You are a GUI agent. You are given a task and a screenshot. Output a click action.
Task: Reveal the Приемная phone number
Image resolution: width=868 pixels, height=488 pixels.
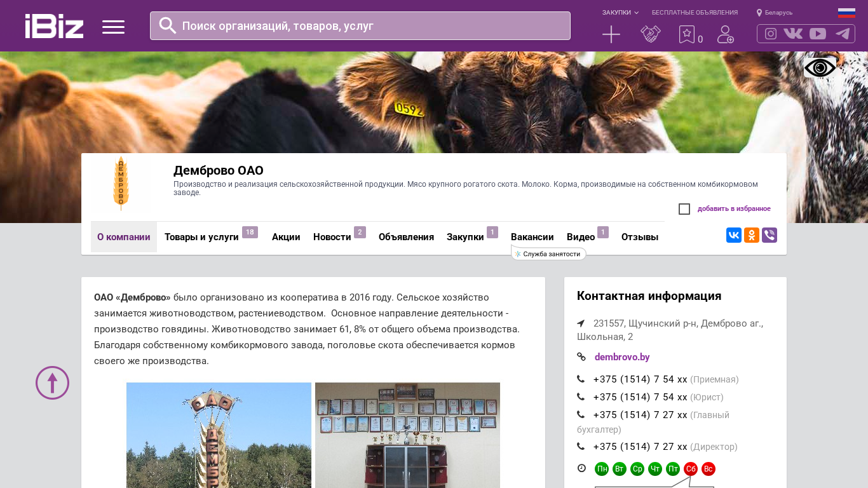[x=641, y=379]
